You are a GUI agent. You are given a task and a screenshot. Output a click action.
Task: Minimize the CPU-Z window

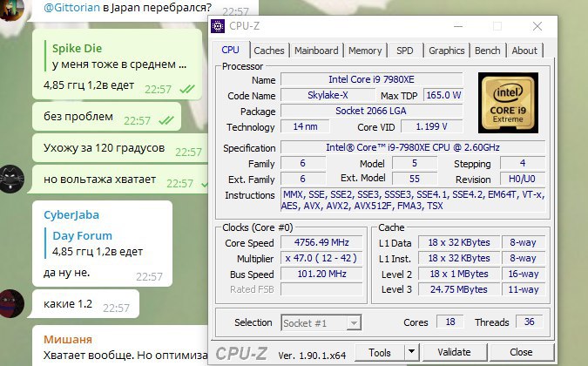[x=458, y=26]
